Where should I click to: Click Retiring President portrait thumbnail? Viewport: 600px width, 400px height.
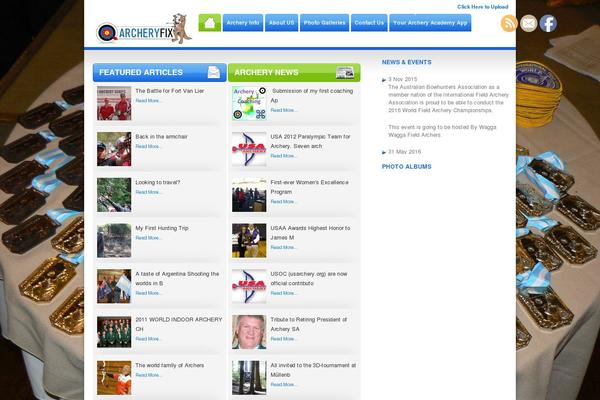tap(249, 332)
